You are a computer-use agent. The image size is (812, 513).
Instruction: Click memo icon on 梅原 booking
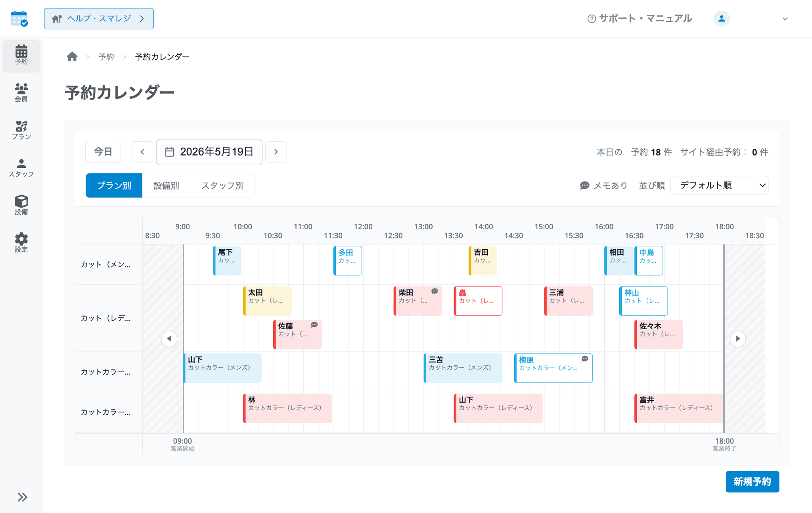[x=585, y=359]
